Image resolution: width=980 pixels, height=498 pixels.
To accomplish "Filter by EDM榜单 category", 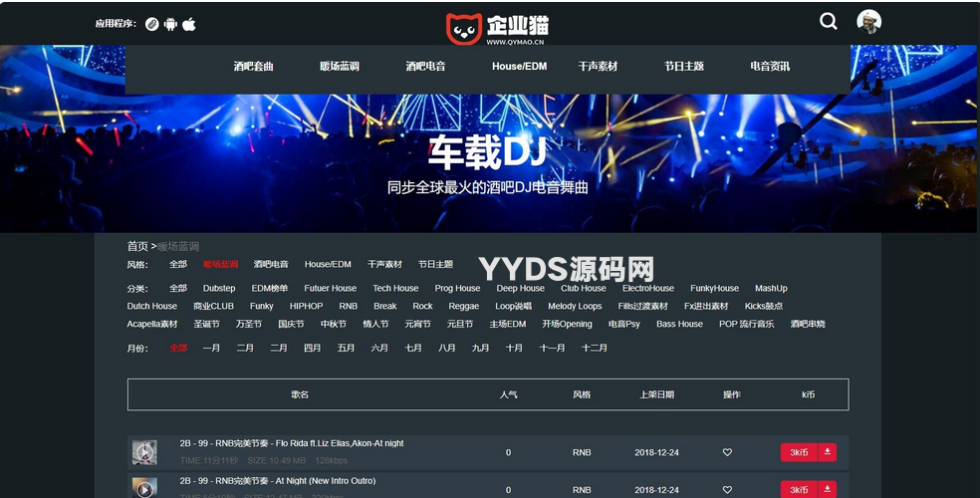I will point(270,288).
